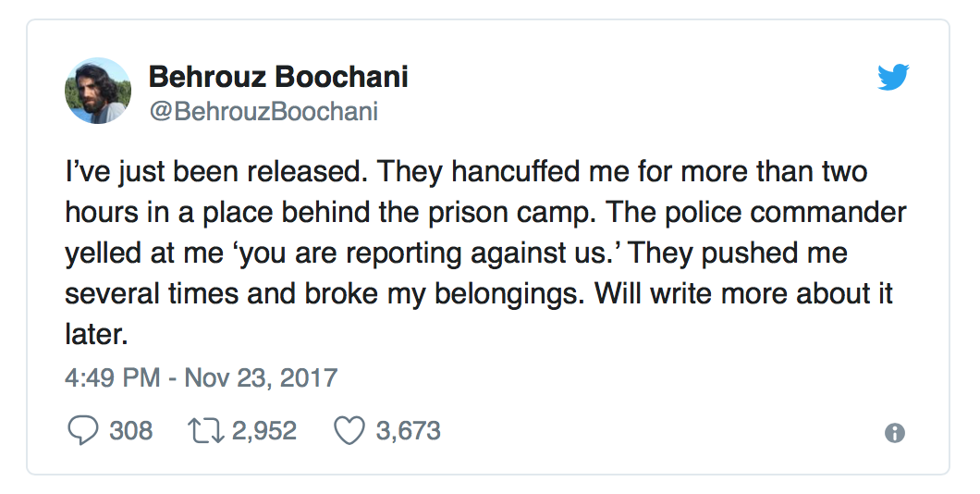The height and width of the screenshot is (494, 980).
Task: Click the final word "later." of the tweet
Action: tap(95, 335)
